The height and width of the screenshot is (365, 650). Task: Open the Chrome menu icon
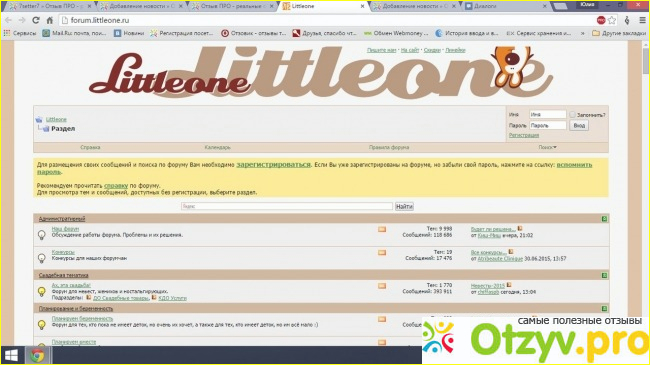click(x=642, y=20)
